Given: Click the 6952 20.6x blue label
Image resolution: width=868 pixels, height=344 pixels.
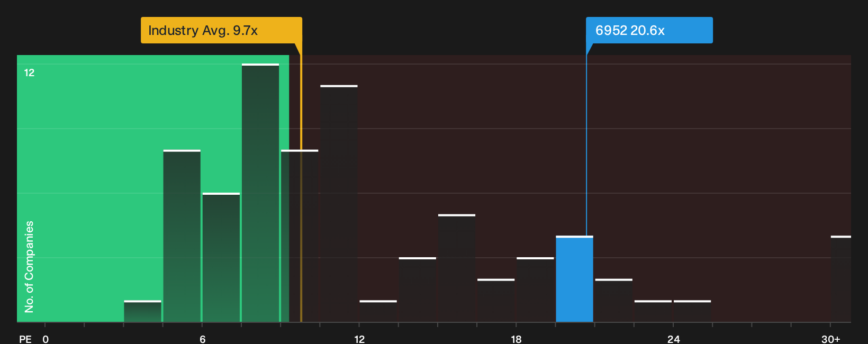Looking at the screenshot, I should click(649, 30).
